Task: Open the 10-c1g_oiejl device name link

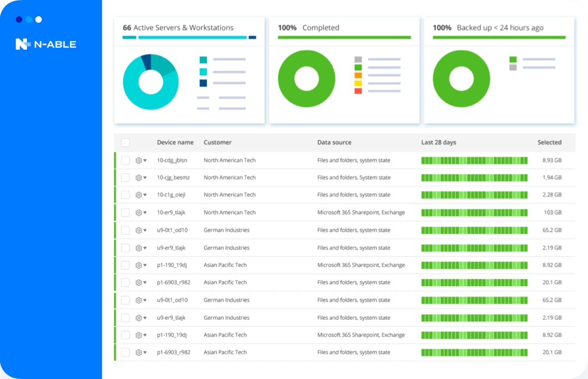Action: point(172,195)
